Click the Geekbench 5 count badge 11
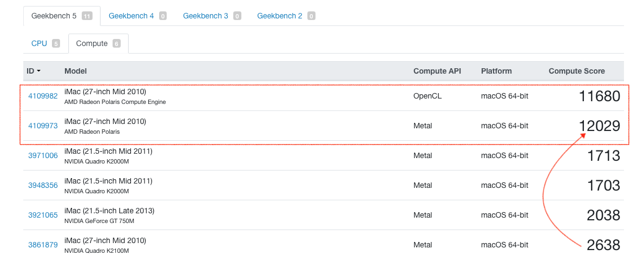This screenshot has width=644, height=275. tap(87, 16)
